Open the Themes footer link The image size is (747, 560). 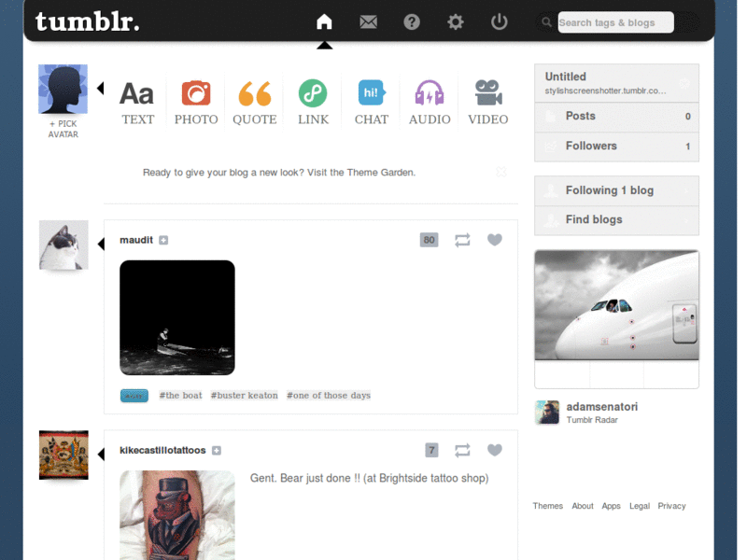click(547, 506)
